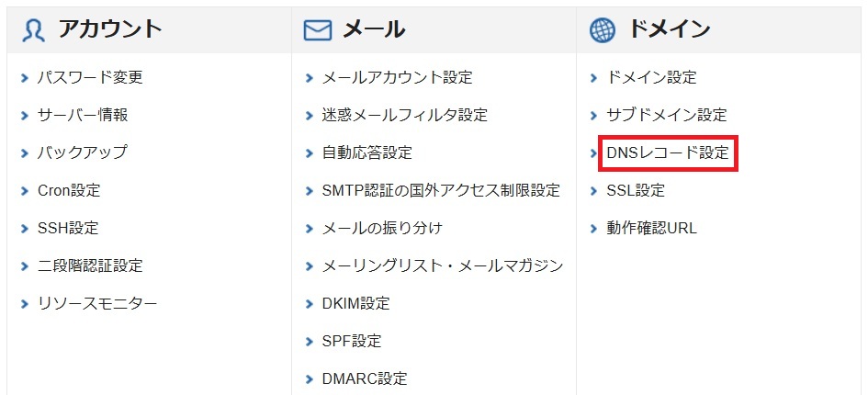Click the arrow beside Cron設定
868x395 pixels.
(25, 191)
